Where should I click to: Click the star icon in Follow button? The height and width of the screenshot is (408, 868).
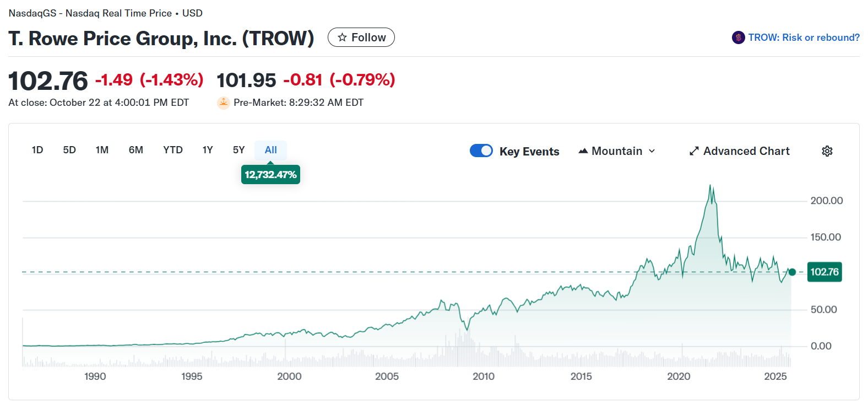342,37
